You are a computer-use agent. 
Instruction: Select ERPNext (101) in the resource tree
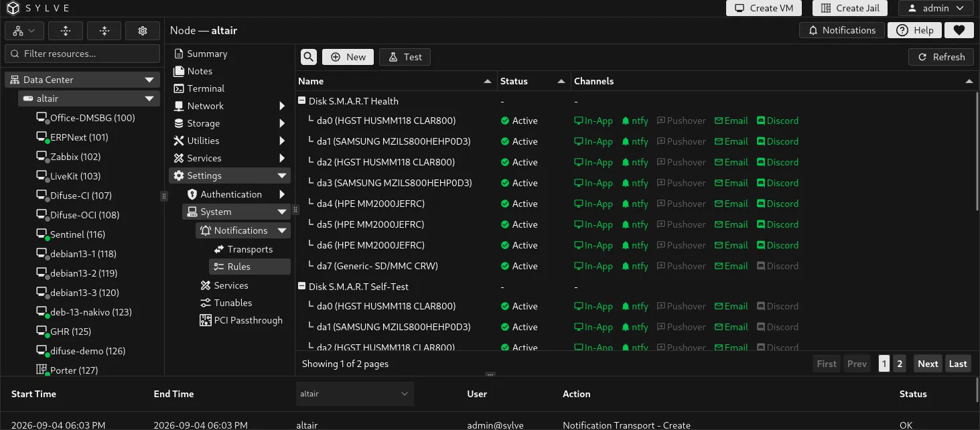pyautogui.click(x=72, y=137)
